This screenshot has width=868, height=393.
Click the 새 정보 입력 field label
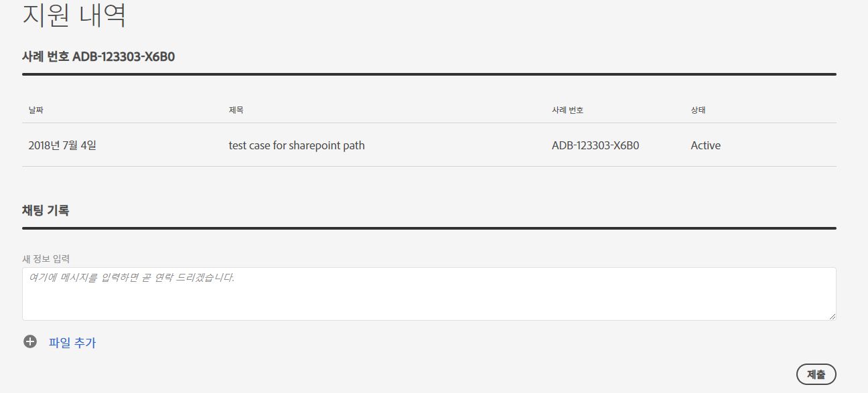(x=46, y=258)
